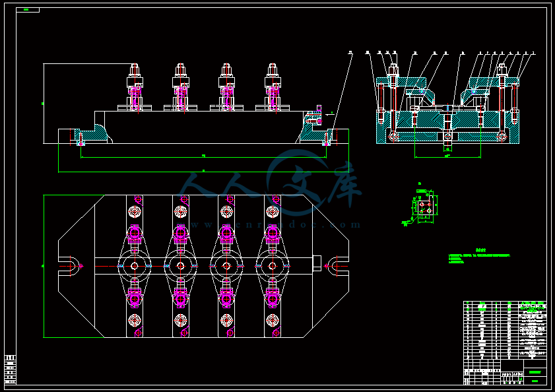Select the right U-shaped slot in the plan view
The image size is (555, 392).
(x=337, y=266)
